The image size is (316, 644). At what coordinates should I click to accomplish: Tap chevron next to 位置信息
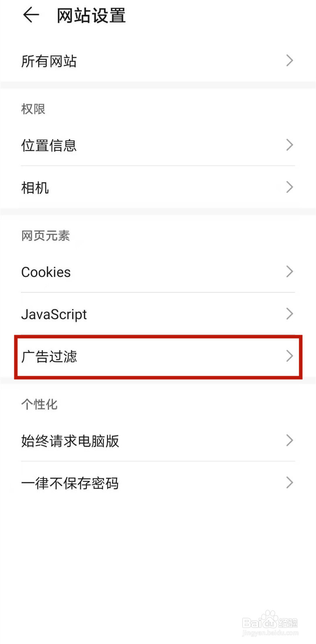click(289, 145)
